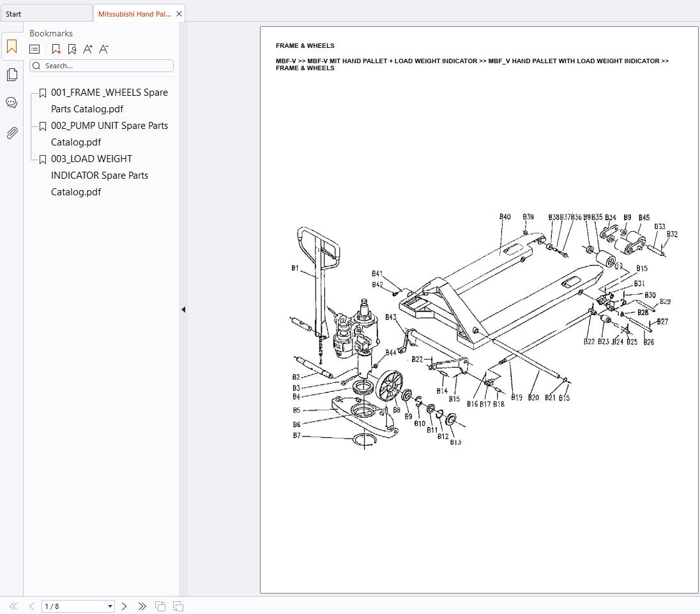Image resolution: width=700 pixels, height=614 pixels.
Task: Decrease bookmark font size
Action: point(103,49)
